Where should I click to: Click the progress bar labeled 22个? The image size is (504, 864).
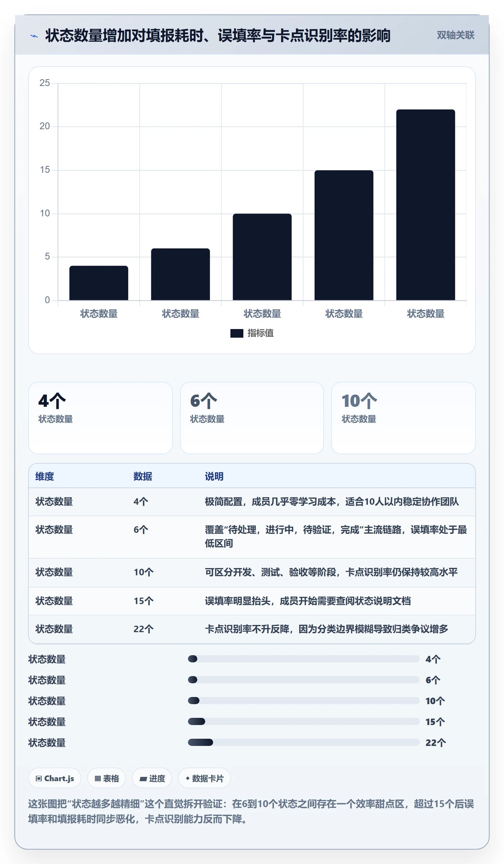tap(303, 742)
